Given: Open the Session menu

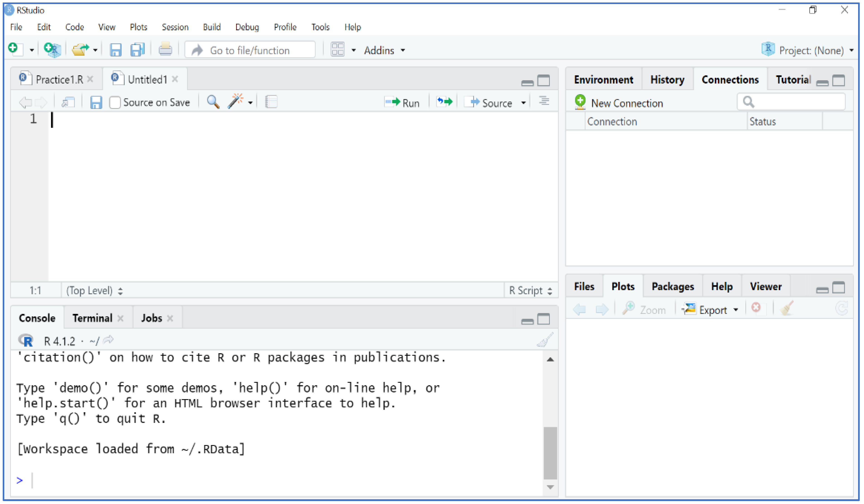Looking at the screenshot, I should coord(175,27).
